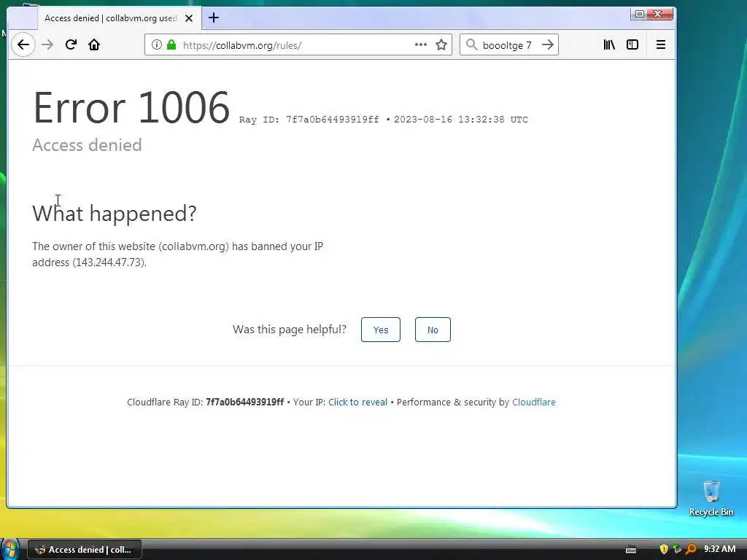Image resolution: width=747 pixels, height=560 pixels.
Task: Click the 'What happened?' heading
Action: pos(115,214)
